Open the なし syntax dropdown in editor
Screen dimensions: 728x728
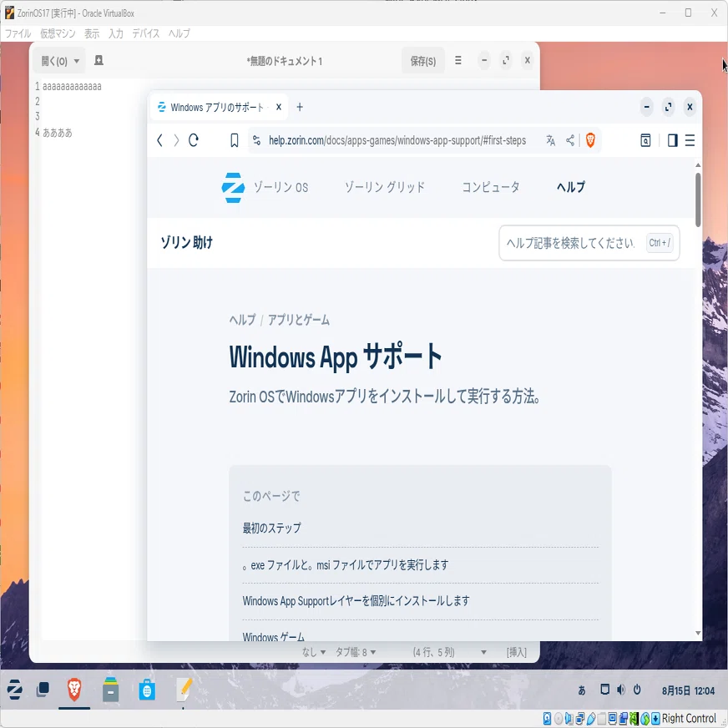click(x=313, y=652)
